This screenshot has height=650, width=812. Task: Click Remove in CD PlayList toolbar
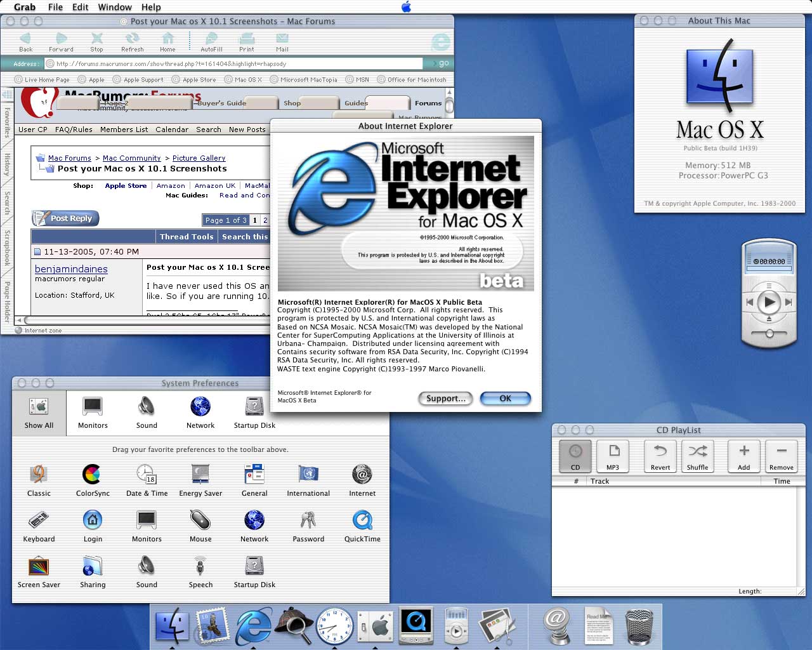(x=782, y=456)
